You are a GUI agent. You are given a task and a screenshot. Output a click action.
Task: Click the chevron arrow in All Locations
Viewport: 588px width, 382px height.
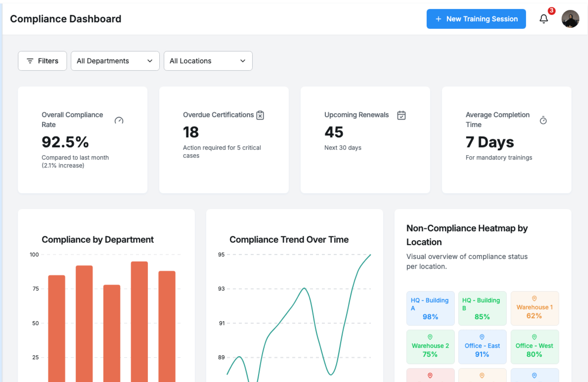243,61
